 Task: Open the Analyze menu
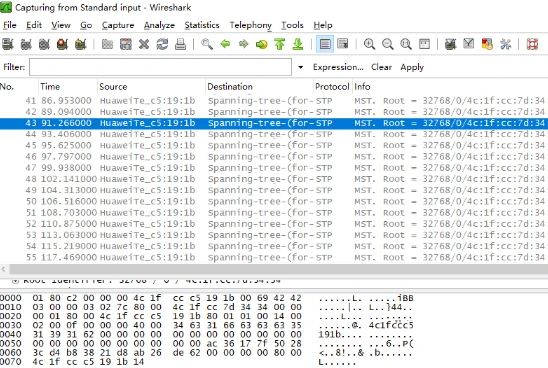tap(159, 25)
